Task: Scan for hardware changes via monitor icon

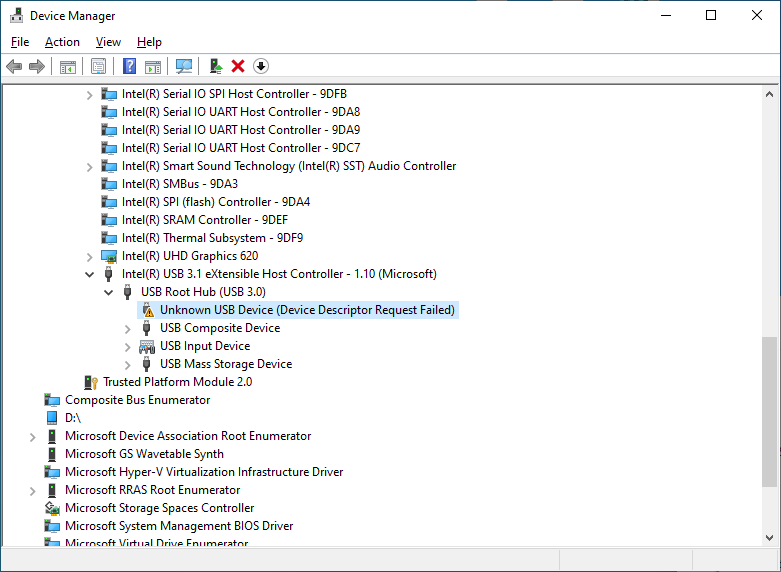Action: tap(184, 66)
